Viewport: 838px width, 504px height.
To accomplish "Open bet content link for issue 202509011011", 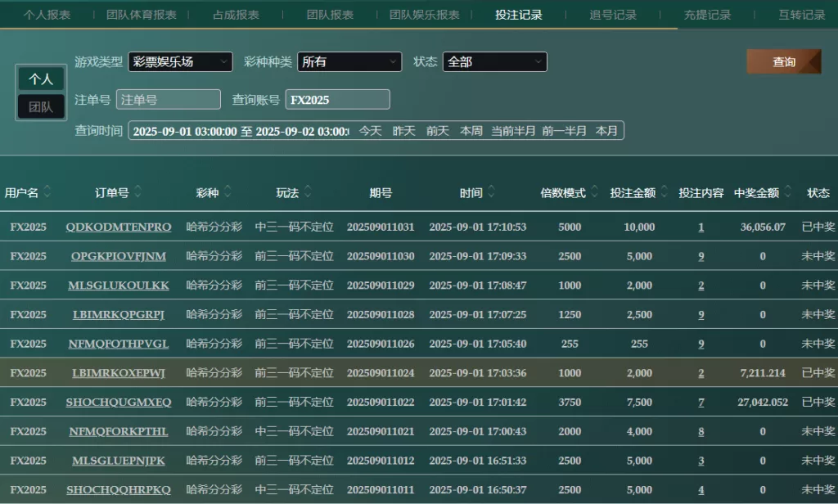I will point(701,489).
